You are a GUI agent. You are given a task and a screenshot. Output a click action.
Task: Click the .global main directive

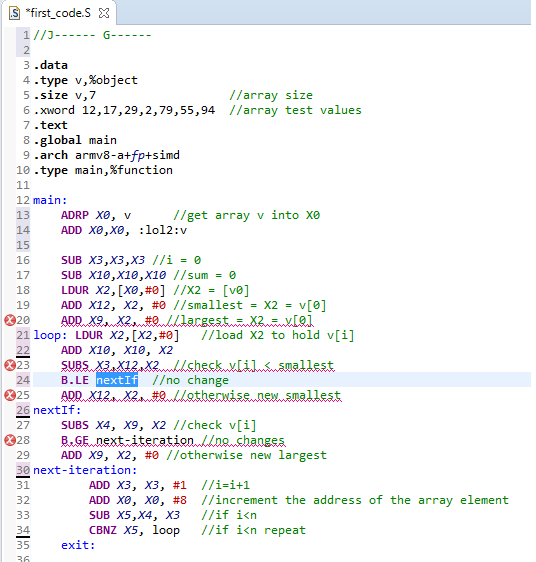[x=75, y=140]
